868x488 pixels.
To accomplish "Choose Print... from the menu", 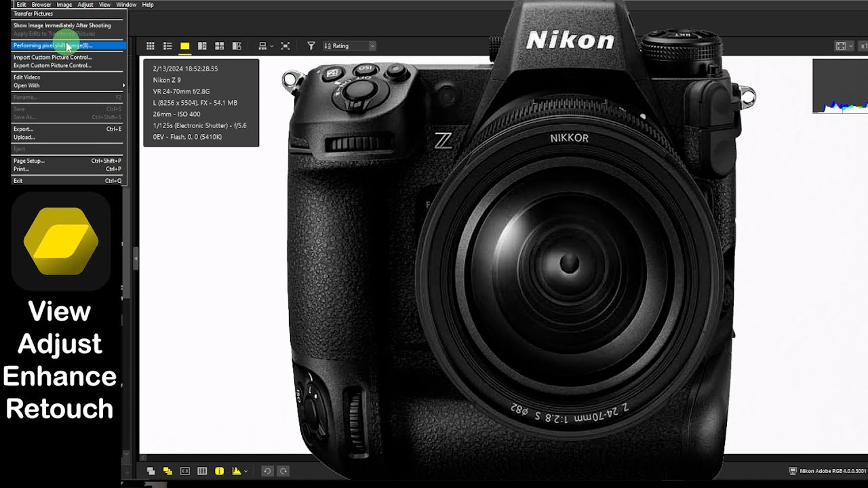I will pos(68,169).
